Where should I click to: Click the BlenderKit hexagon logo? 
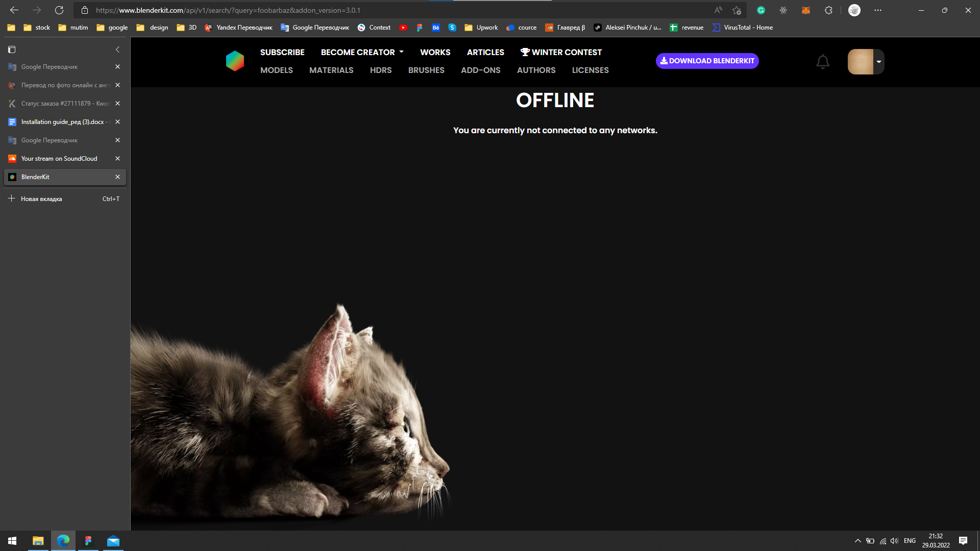(235, 61)
